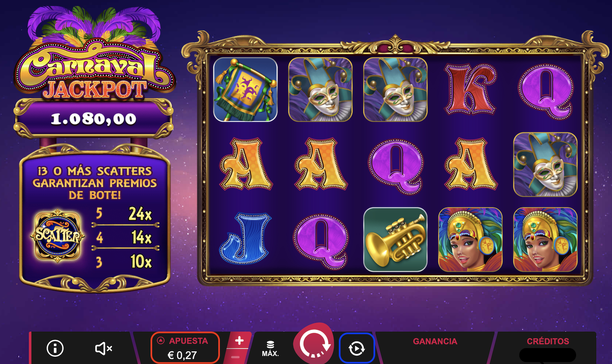Increase bet with the plus button
The width and height of the screenshot is (612, 364).
[x=239, y=340]
